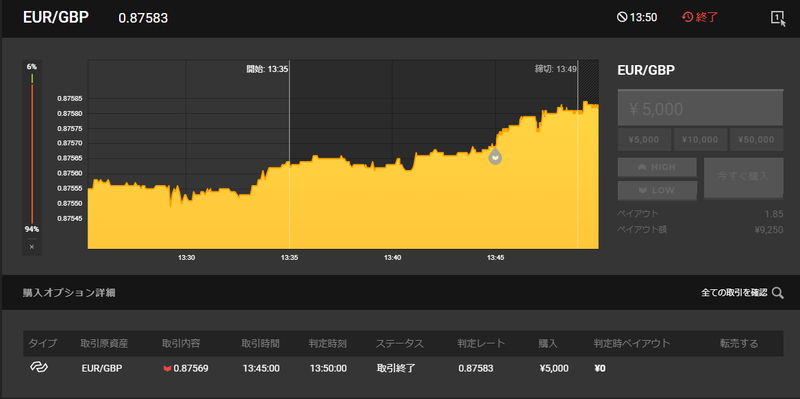Click the trader sentiment 6% / 94% bar

coord(32,148)
